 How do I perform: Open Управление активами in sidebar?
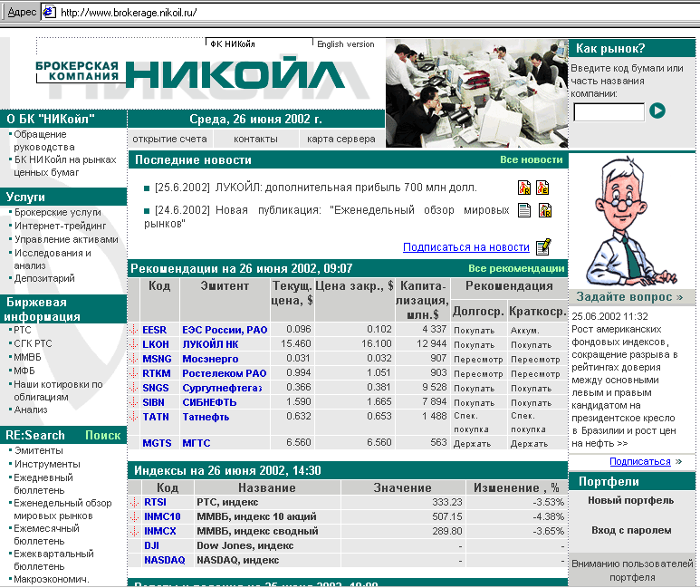click(x=66, y=239)
